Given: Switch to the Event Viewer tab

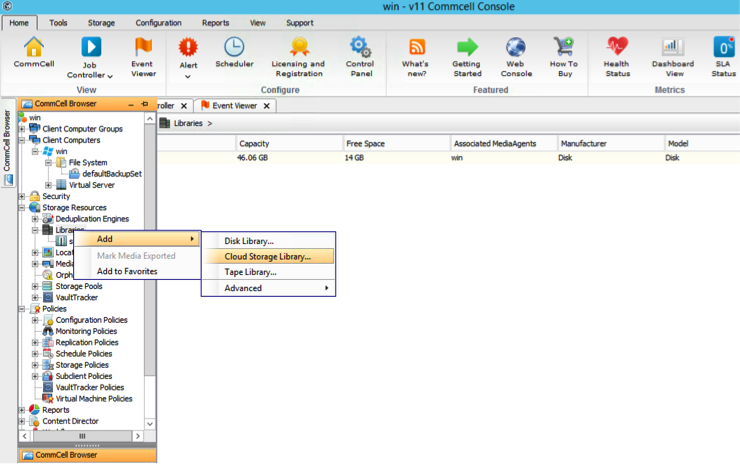Looking at the screenshot, I should [x=235, y=106].
